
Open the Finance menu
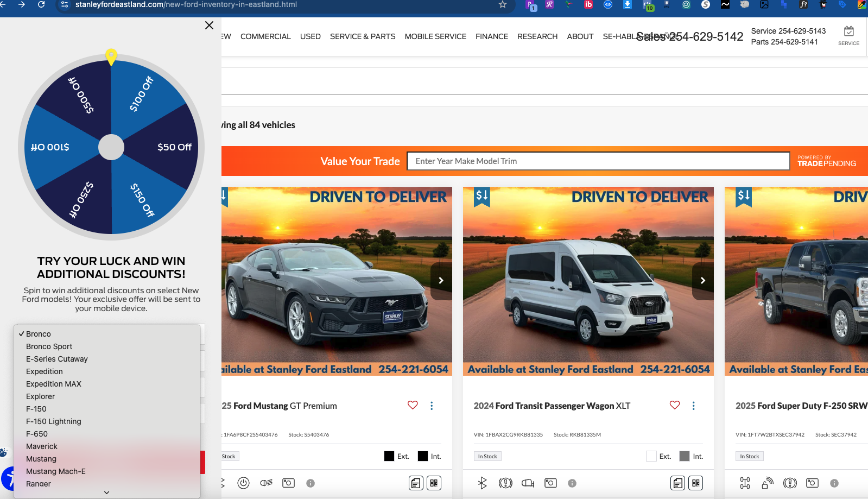tap(492, 36)
